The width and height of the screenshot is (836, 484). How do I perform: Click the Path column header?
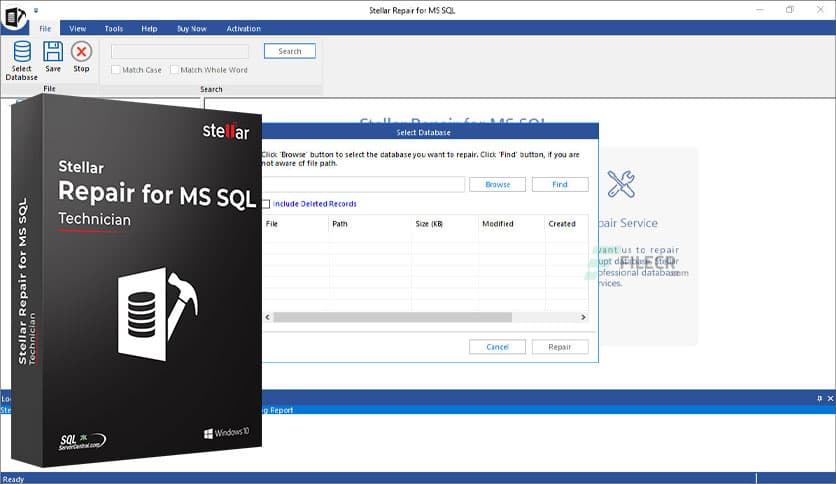(x=370, y=224)
